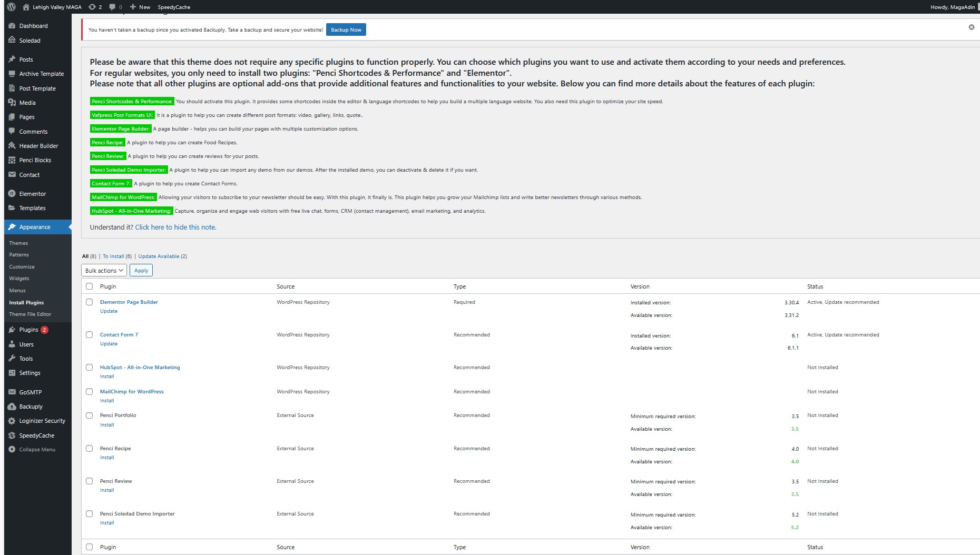This screenshot has width=980, height=555.
Task: Click Install under MailChimp for WordPress
Action: point(107,401)
